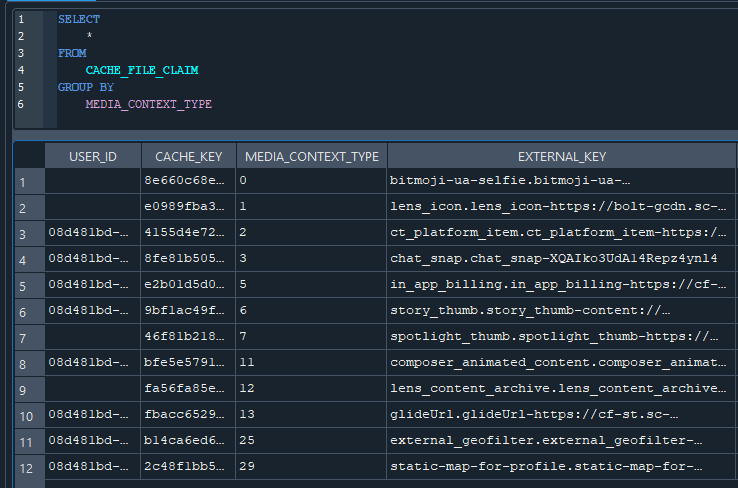Select result row number 8
This screenshot has height=488, width=738.
[30, 363]
